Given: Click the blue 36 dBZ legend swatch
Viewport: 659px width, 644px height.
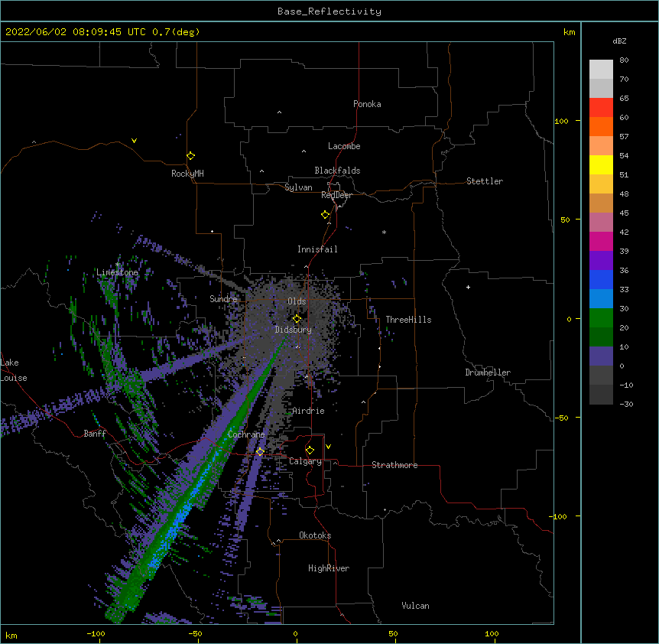Looking at the screenshot, I should 601,279.
